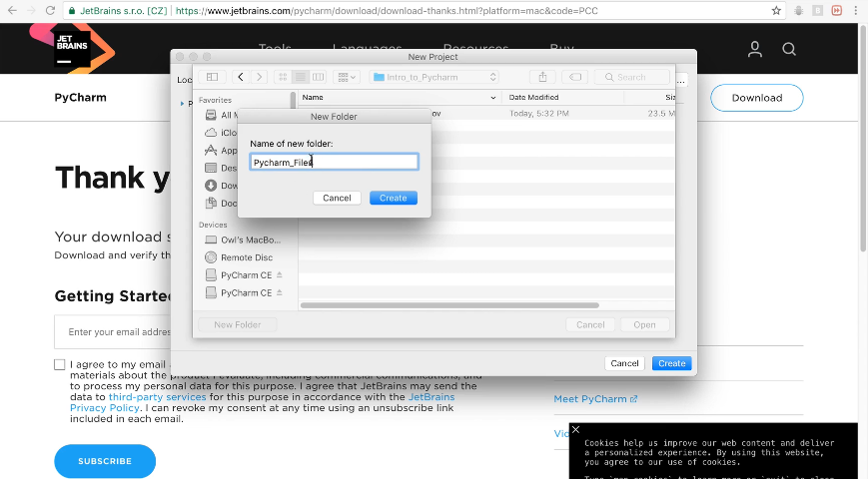Open Chrome's three-dot menu
The width and height of the screenshot is (868, 479).
coord(856,11)
